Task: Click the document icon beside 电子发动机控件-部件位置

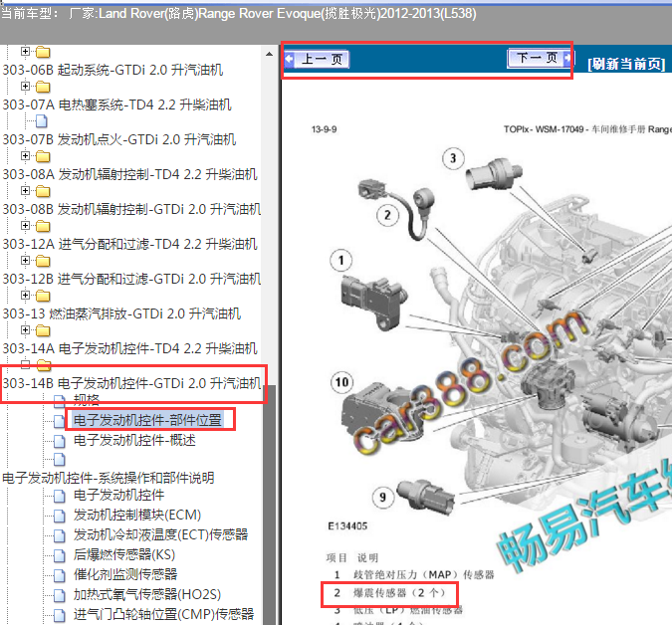Action: coord(60,421)
